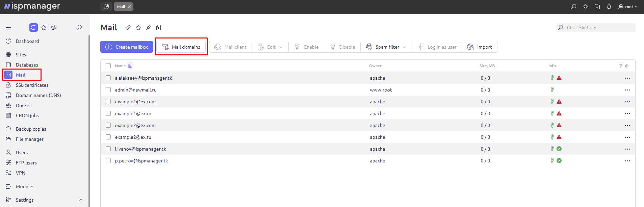
Task: Collapse the Settings section chevron in sidebar
Action: [81, 200]
